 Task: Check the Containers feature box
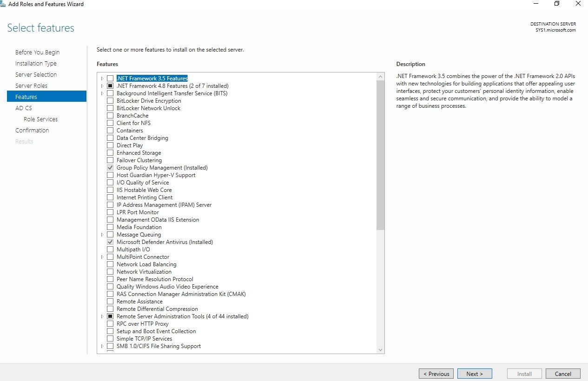110,131
